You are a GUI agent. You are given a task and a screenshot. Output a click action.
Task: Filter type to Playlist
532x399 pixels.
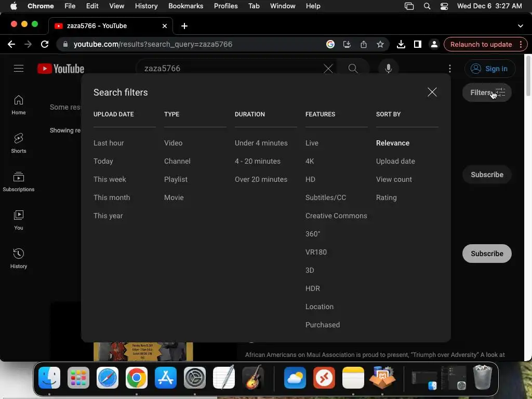(x=176, y=179)
